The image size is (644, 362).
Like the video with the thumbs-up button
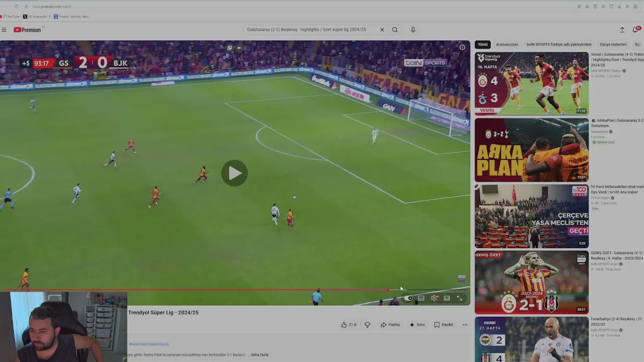pos(349,325)
